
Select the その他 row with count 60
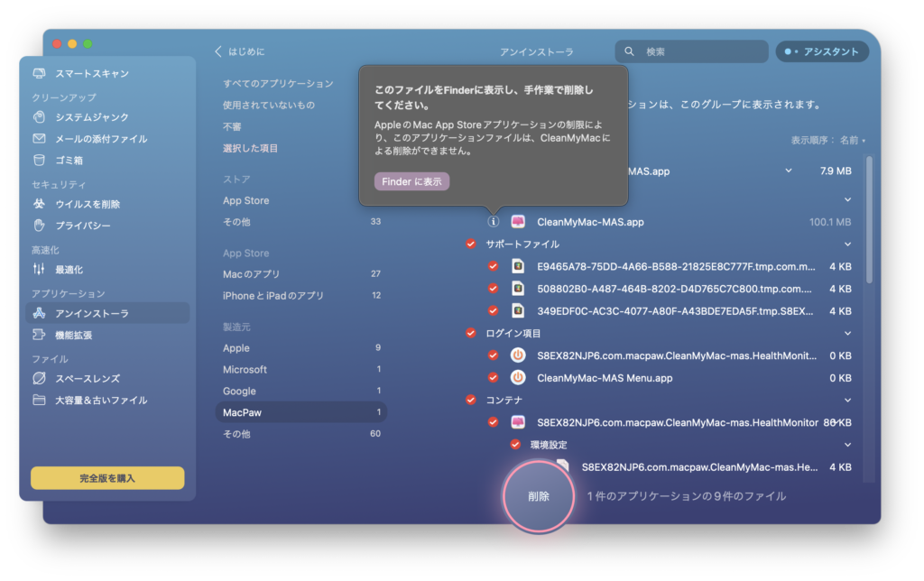tap(301, 434)
